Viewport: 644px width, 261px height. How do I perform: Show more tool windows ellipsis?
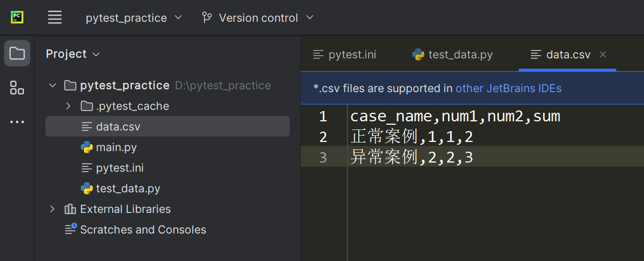17,122
